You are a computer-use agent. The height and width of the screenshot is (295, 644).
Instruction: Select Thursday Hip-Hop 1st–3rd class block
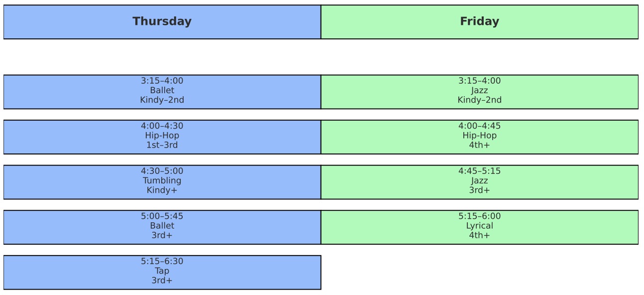point(162,137)
